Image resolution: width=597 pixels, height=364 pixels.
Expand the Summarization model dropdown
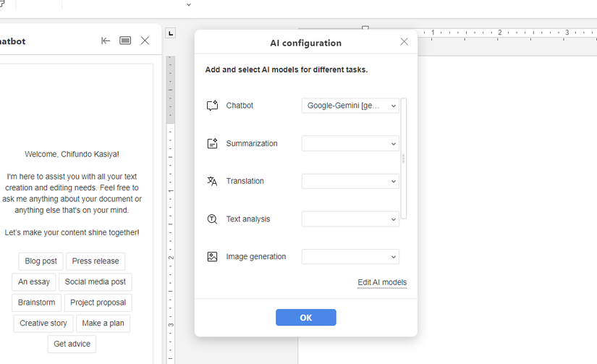[350, 143]
